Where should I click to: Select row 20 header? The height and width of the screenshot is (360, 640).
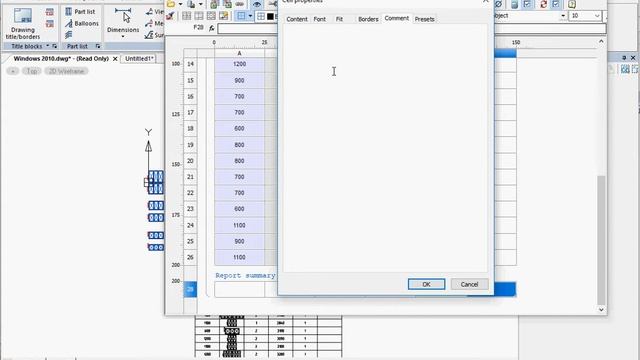pos(190,161)
